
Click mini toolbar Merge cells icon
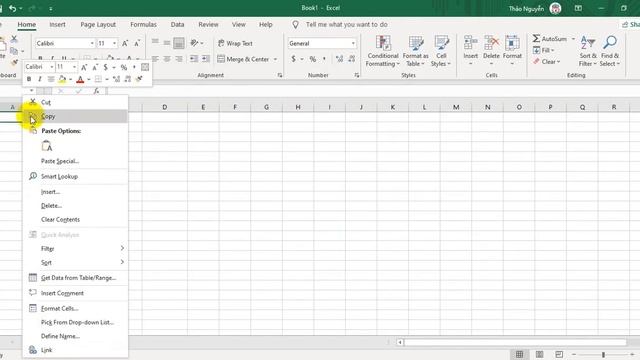(x=145, y=67)
